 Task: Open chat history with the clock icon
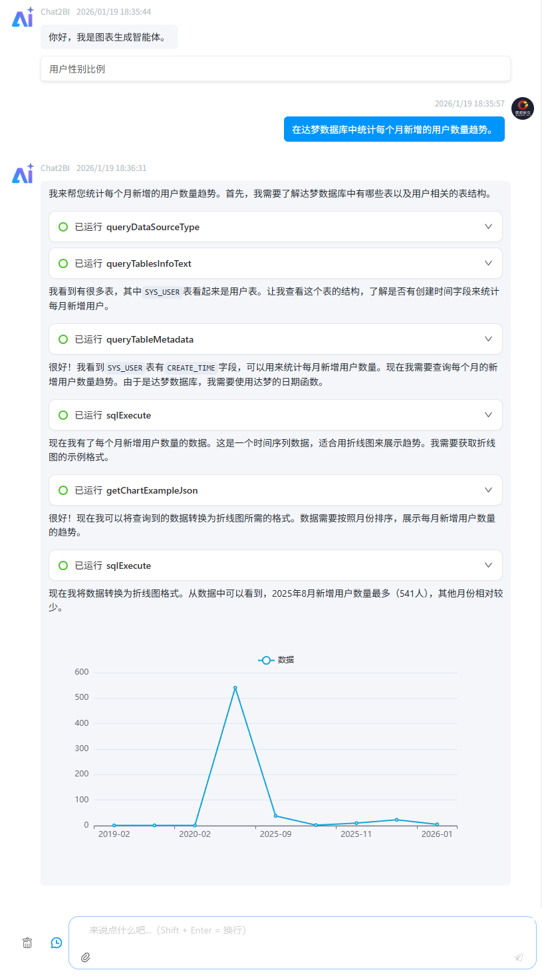coord(57,942)
